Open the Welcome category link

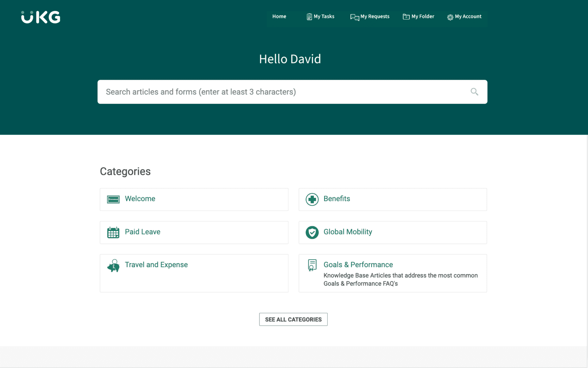pyautogui.click(x=140, y=199)
